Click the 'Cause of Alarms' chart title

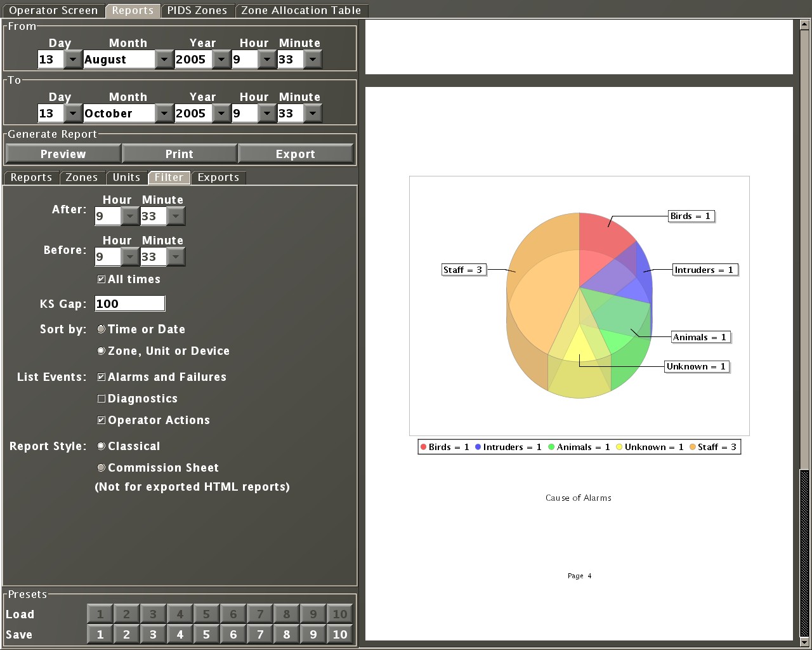(579, 498)
